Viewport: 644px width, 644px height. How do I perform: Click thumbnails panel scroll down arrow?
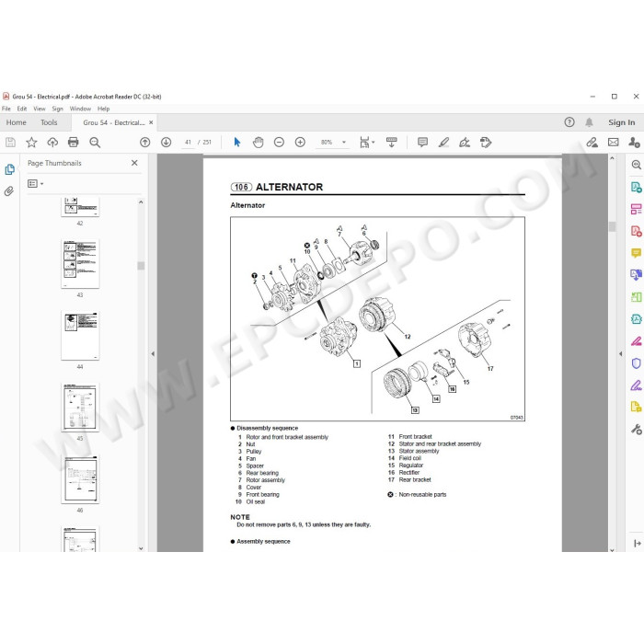(141, 548)
